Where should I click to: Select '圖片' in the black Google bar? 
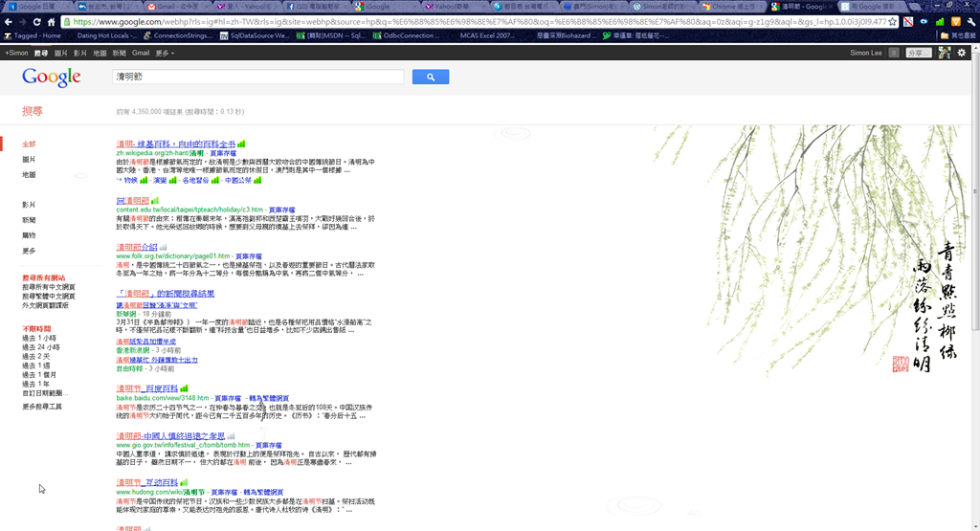60,54
